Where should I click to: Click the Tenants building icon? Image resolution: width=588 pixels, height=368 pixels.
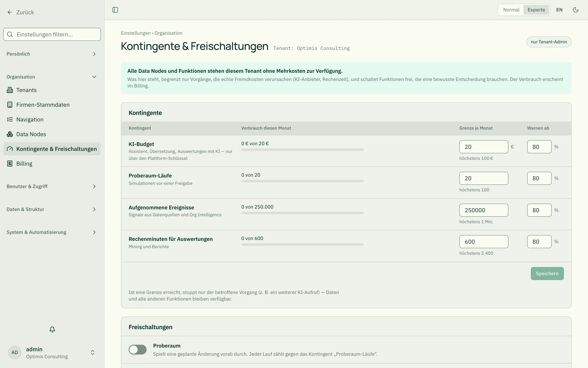click(10, 90)
